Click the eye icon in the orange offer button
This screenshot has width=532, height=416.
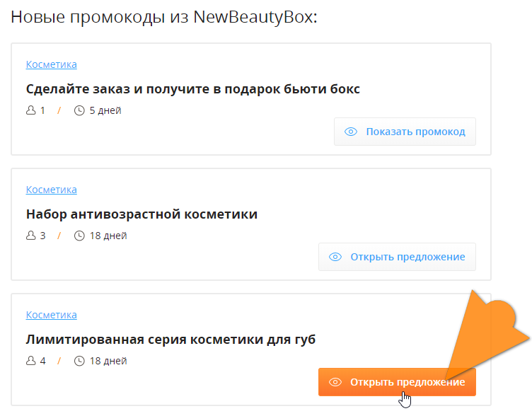(x=335, y=382)
